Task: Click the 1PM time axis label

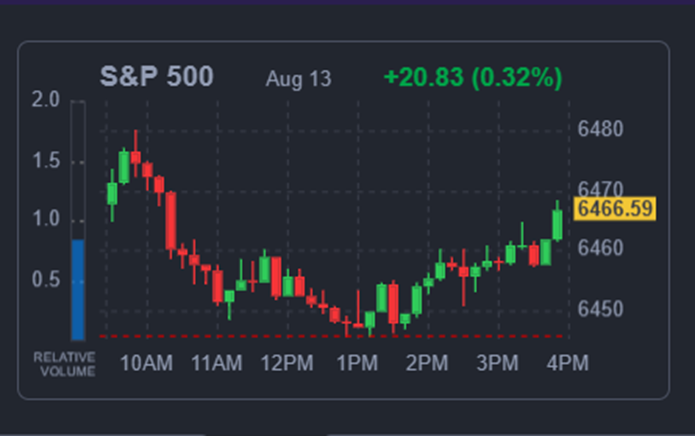Action: (x=357, y=363)
